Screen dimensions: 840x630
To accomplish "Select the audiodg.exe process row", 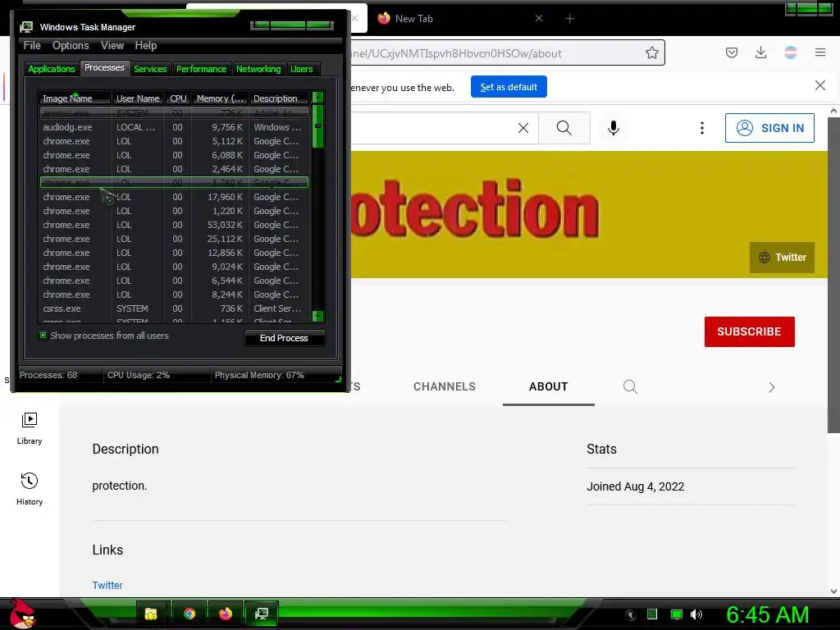I will [x=174, y=127].
